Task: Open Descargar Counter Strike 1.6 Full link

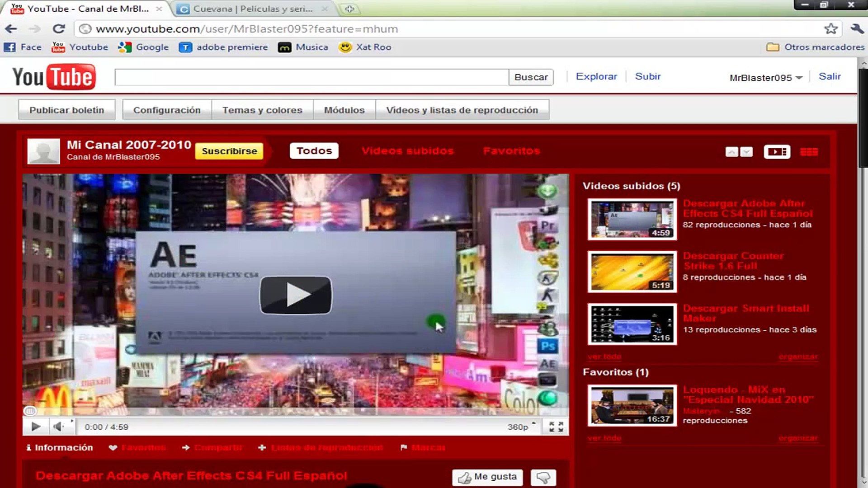Action: [x=733, y=261]
